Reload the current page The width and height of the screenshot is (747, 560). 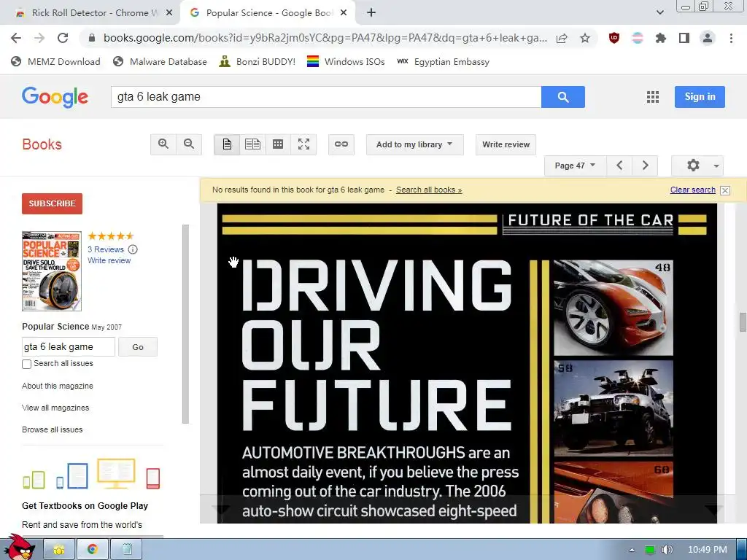coord(63,38)
